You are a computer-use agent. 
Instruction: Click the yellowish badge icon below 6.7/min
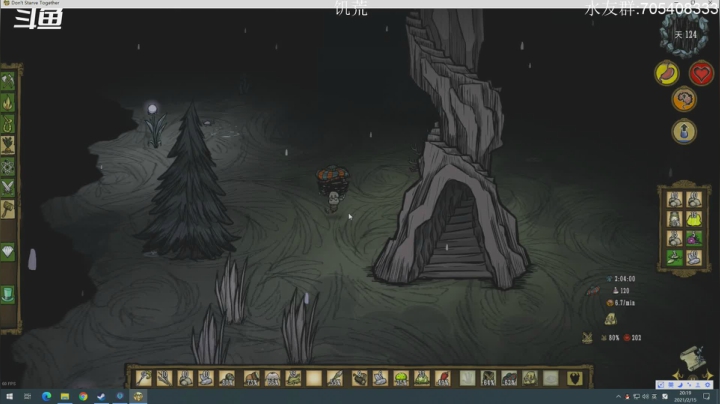610,319
